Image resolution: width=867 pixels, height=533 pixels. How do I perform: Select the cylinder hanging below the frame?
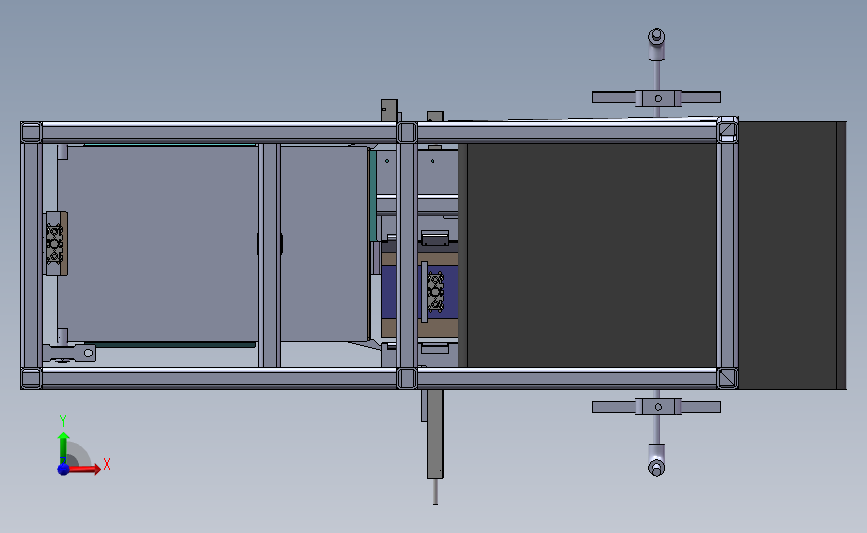coord(435,434)
